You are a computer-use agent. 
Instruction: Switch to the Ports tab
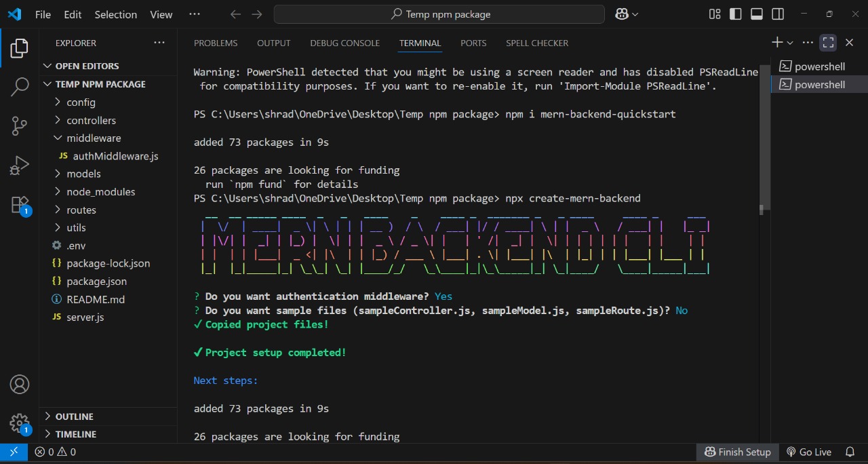tap(473, 43)
